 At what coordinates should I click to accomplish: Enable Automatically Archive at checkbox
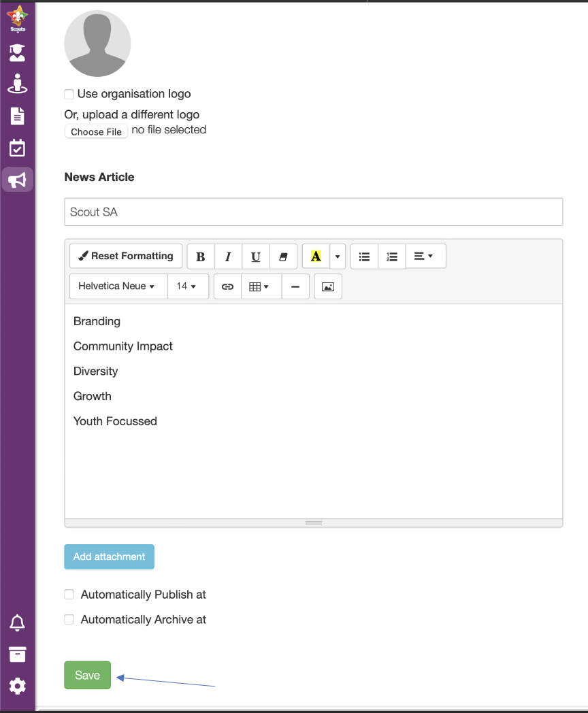[x=69, y=619]
